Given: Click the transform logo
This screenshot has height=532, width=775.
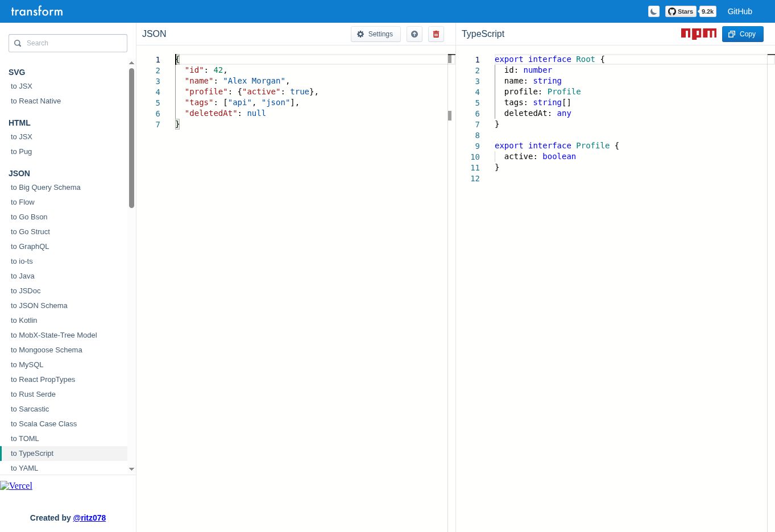Looking at the screenshot, I should 37,11.
